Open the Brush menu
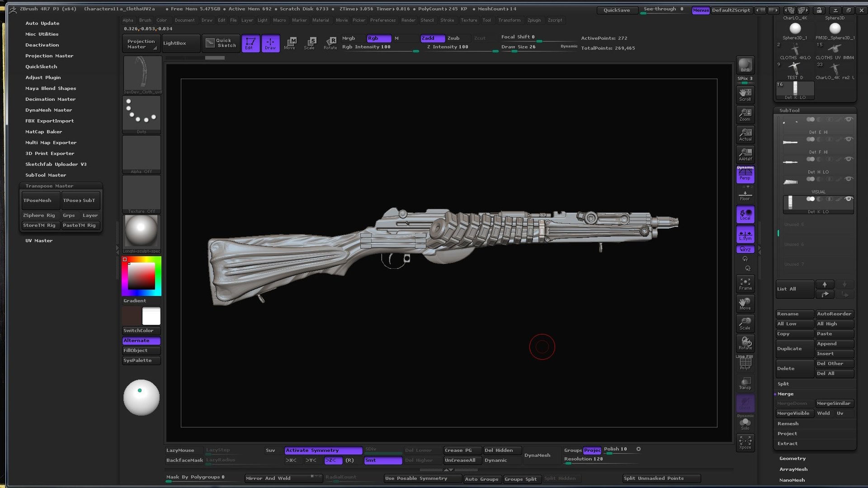 pos(145,20)
